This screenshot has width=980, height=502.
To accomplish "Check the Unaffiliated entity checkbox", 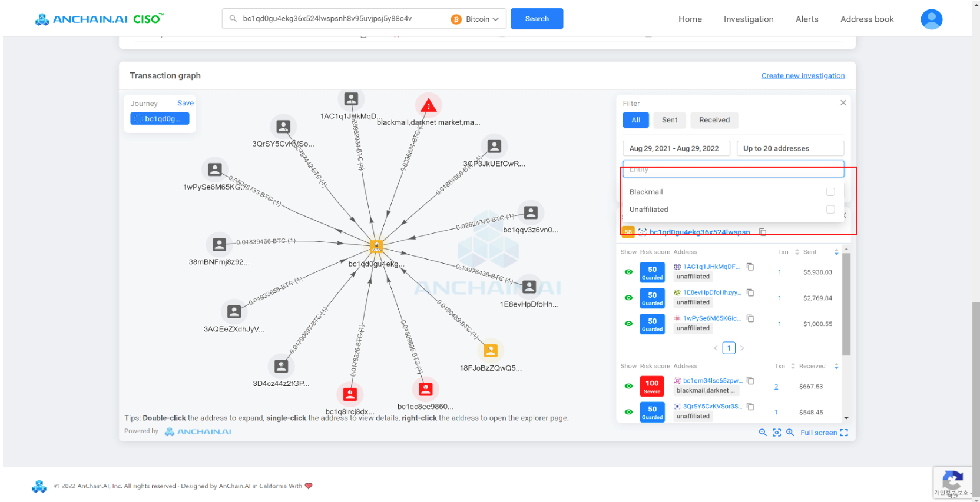I will [x=830, y=210].
